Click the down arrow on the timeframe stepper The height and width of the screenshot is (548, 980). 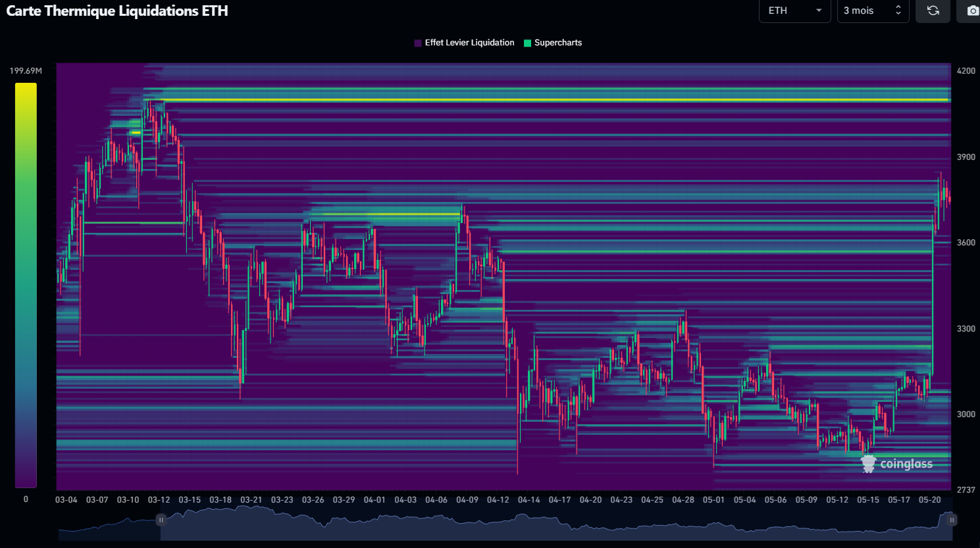click(900, 14)
